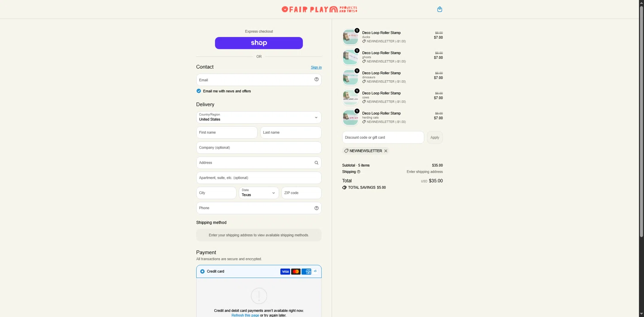
Task: Pay with Shop express checkout
Action: (x=259, y=43)
